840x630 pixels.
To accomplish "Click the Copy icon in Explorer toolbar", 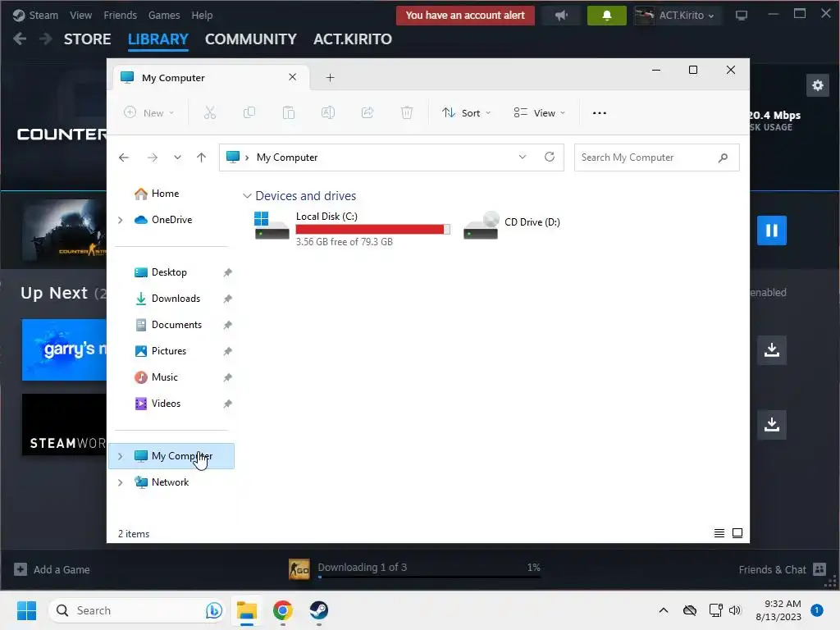I will click(x=249, y=112).
